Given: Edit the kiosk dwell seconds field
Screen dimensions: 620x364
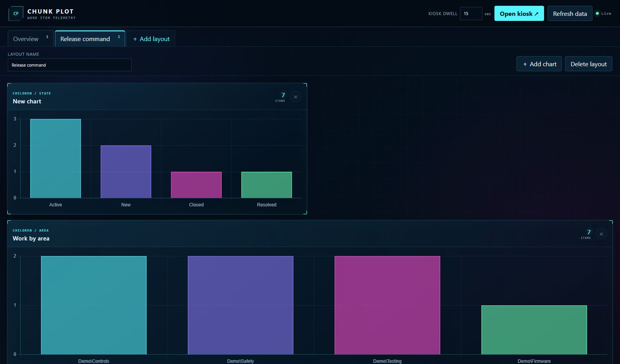Looking at the screenshot, I should point(471,14).
